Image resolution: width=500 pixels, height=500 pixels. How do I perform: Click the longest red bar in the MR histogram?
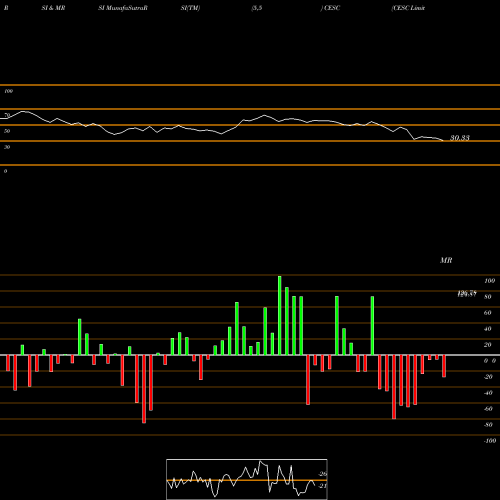(144, 389)
